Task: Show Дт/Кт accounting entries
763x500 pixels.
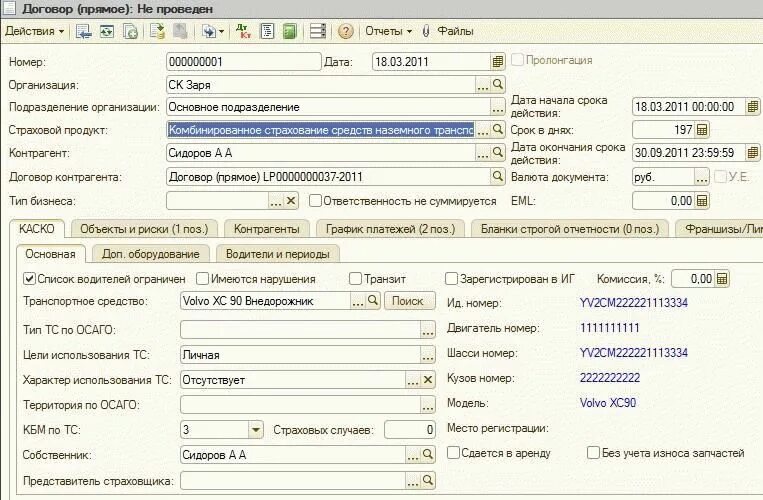Action: coord(243,32)
